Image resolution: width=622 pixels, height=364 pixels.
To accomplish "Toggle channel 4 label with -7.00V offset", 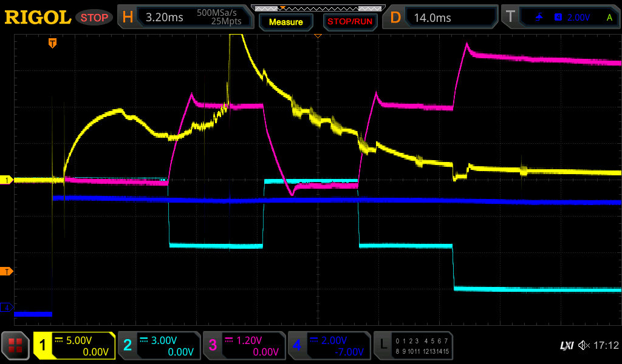I will (329, 346).
